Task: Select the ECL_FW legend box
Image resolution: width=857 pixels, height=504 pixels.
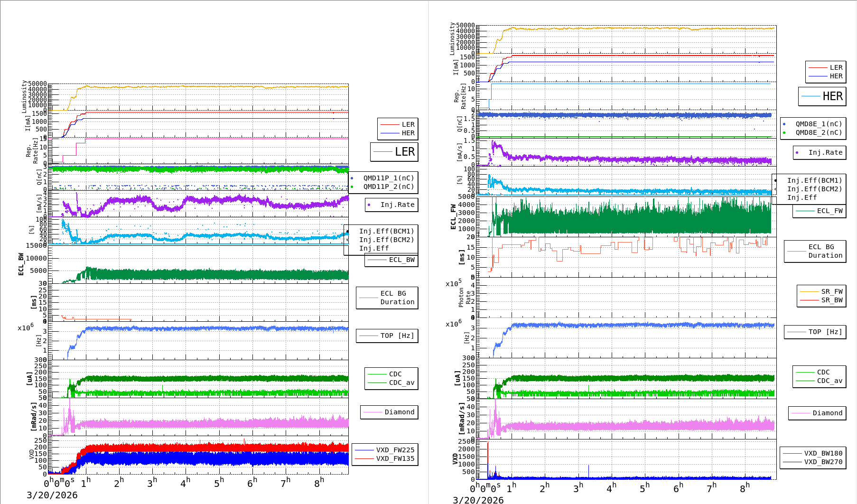Action: (819, 211)
